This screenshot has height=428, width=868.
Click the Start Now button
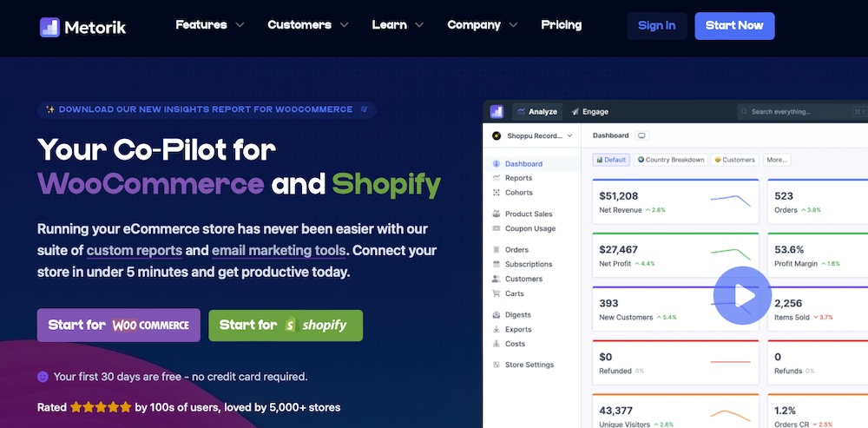coord(734,25)
